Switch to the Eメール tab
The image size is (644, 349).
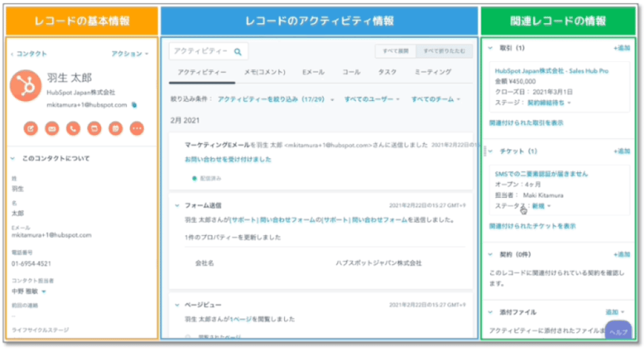(x=313, y=73)
